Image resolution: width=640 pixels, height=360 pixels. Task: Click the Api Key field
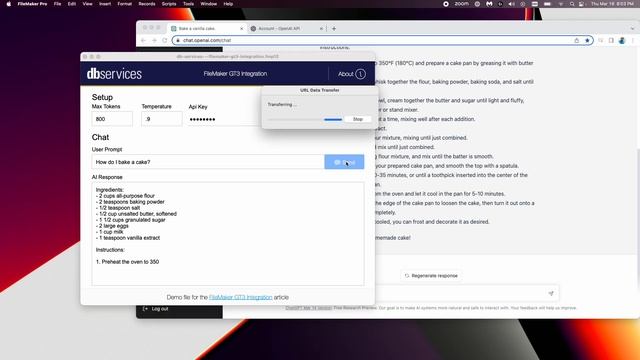tap(224, 119)
